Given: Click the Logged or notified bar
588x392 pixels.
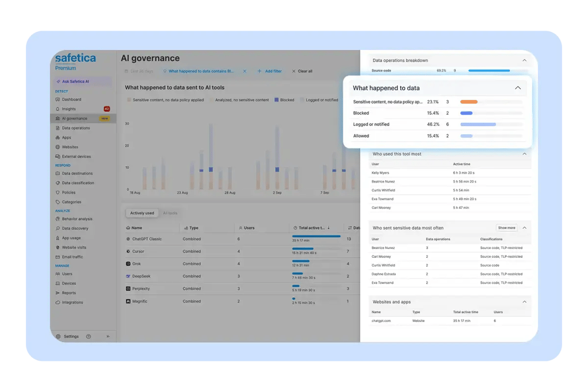Looking at the screenshot, I should coord(478,124).
